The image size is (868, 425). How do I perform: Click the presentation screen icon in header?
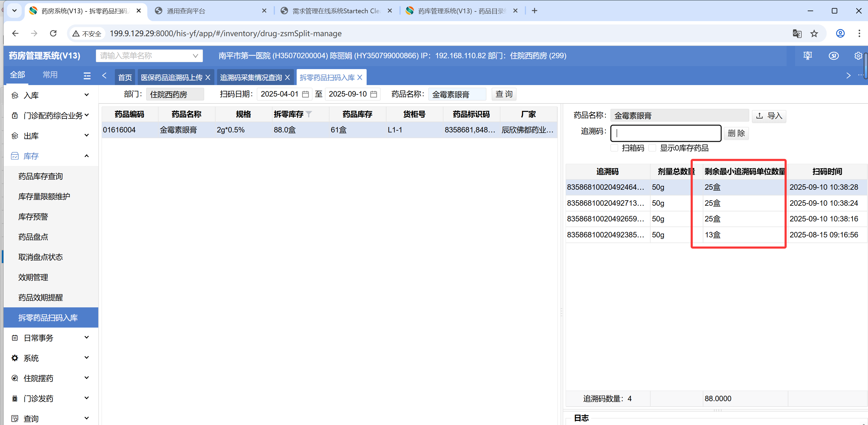808,56
